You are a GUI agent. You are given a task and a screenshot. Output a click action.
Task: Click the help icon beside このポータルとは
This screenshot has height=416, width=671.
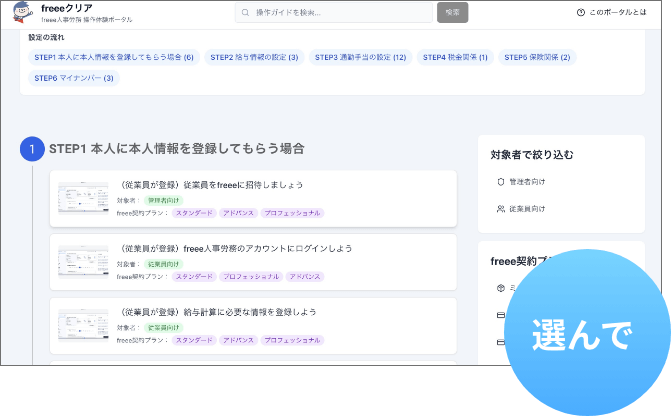(x=581, y=13)
